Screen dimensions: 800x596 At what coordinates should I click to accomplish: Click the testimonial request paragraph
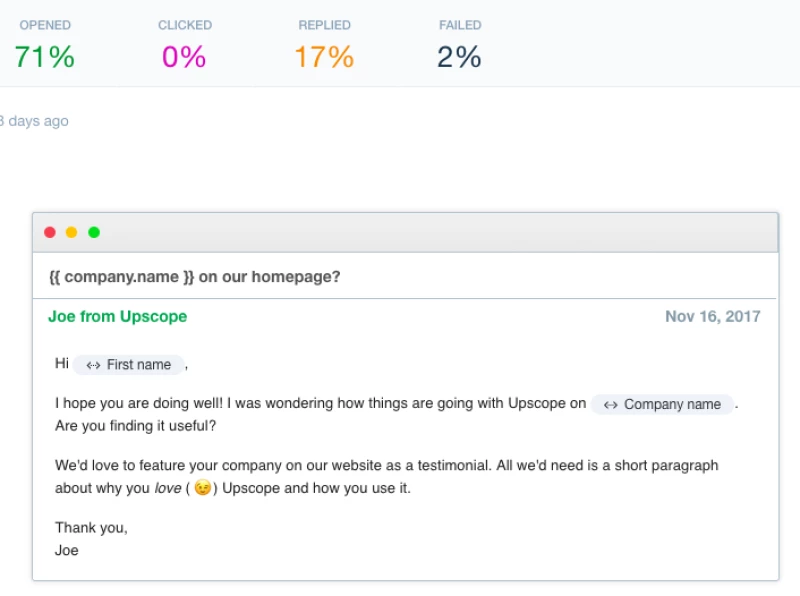tap(386, 466)
